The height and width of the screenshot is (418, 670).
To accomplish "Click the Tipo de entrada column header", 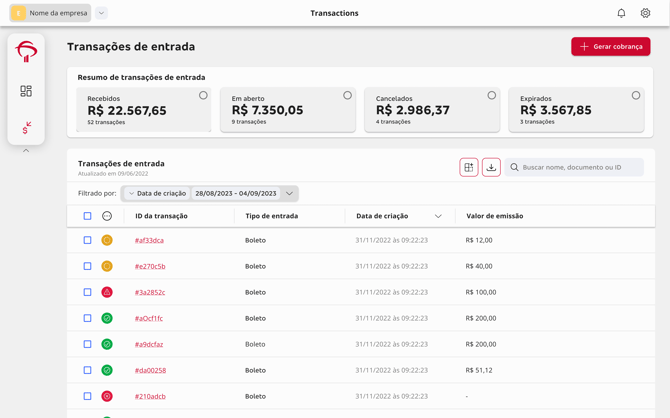I will tap(271, 216).
